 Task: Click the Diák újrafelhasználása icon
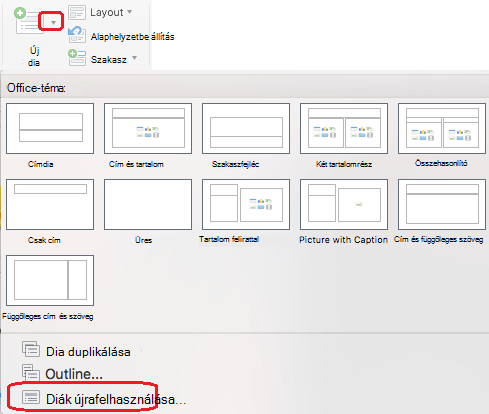(31, 397)
